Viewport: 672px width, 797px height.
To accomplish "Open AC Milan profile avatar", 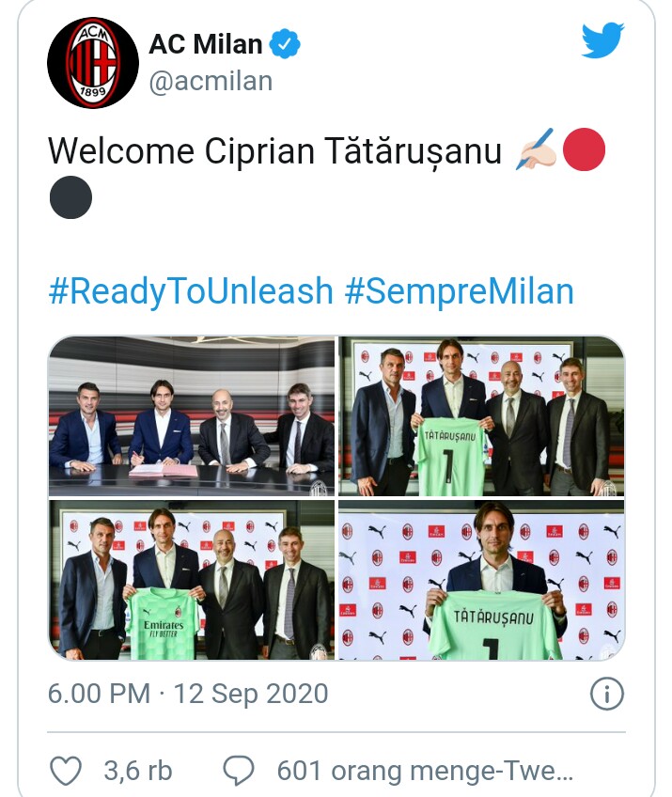I will click(93, 63).
